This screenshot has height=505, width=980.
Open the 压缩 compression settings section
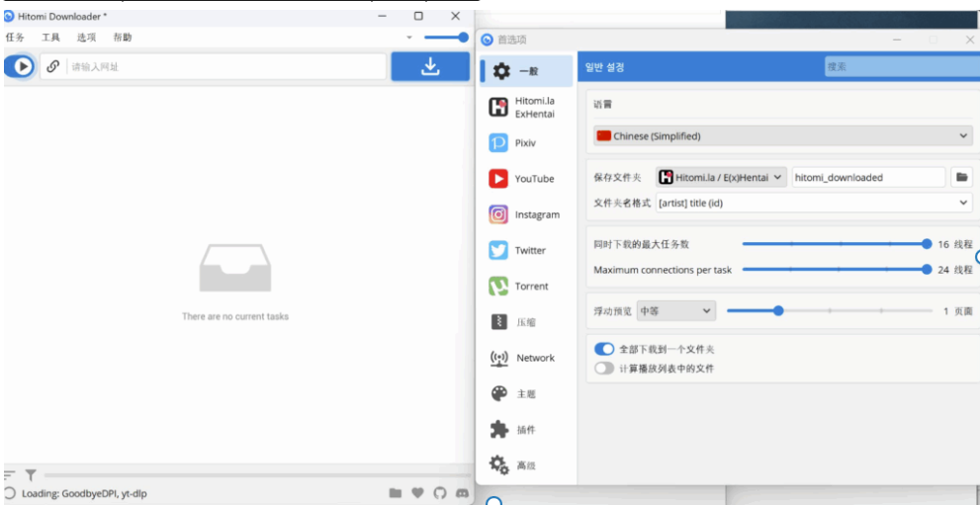[526, 322]
